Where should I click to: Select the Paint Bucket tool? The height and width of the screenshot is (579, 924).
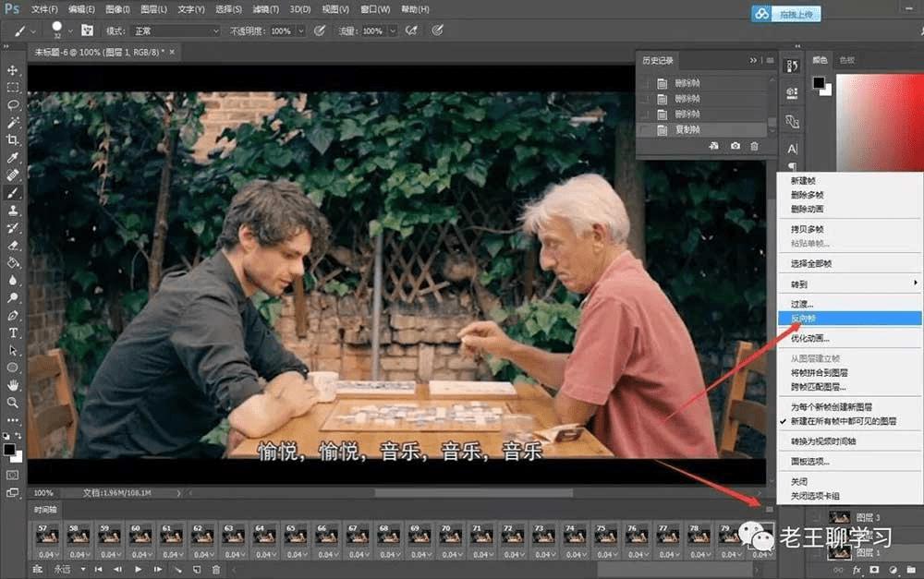12,262
